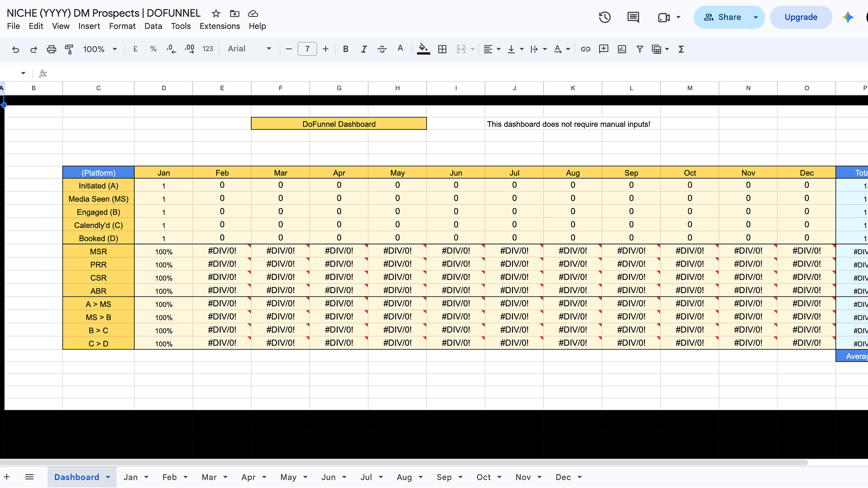Open the functions sigma icon

click(x=681, y=49)
